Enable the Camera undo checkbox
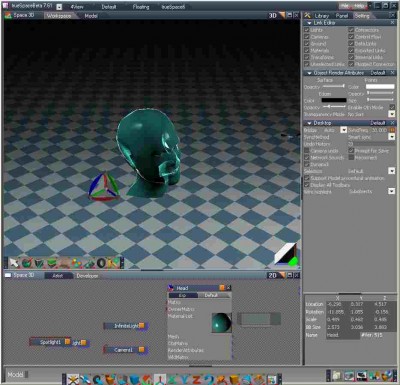The height and width of the screenshot is (385, 400). [307, 151]
